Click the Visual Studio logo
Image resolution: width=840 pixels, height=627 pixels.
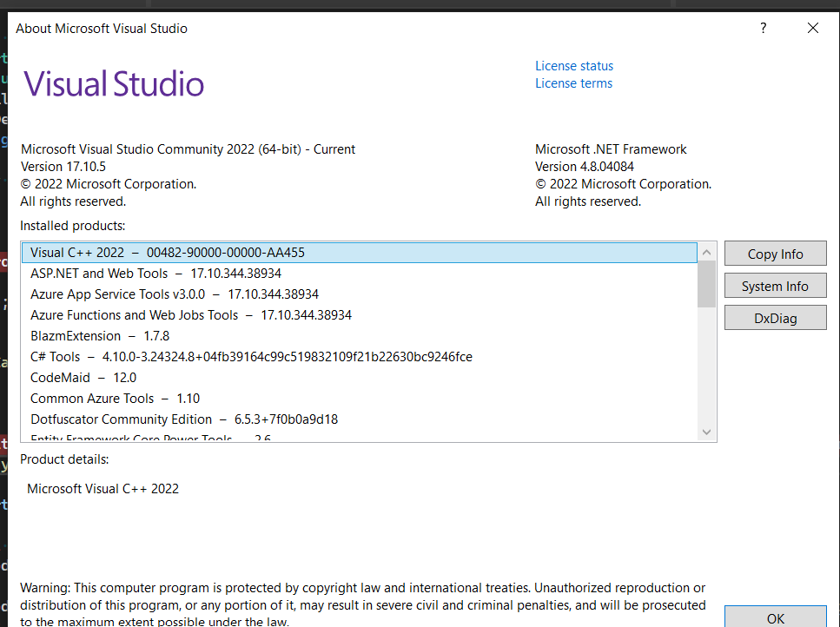point(114,83)
